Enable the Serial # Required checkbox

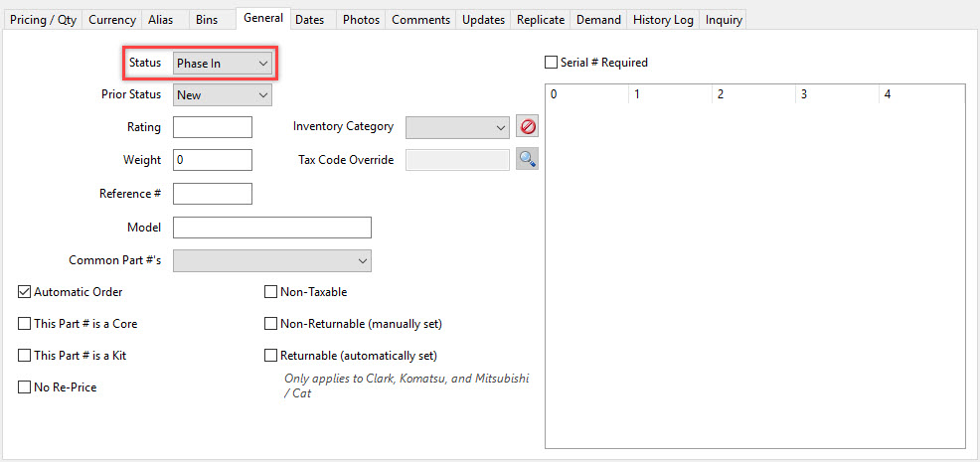point(551,63)
